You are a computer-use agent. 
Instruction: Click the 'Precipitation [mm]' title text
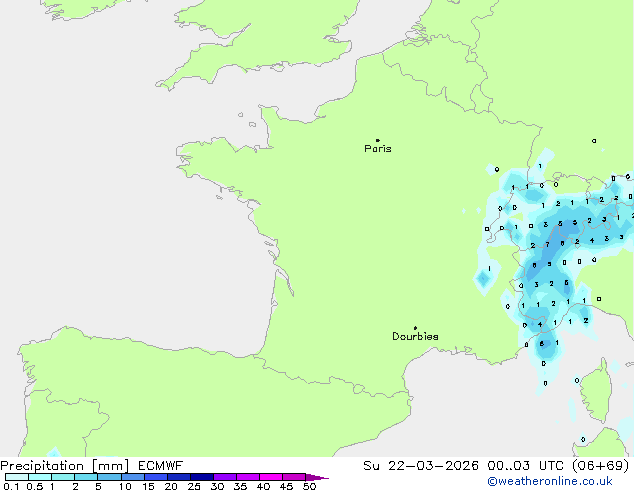pos(65,466)
